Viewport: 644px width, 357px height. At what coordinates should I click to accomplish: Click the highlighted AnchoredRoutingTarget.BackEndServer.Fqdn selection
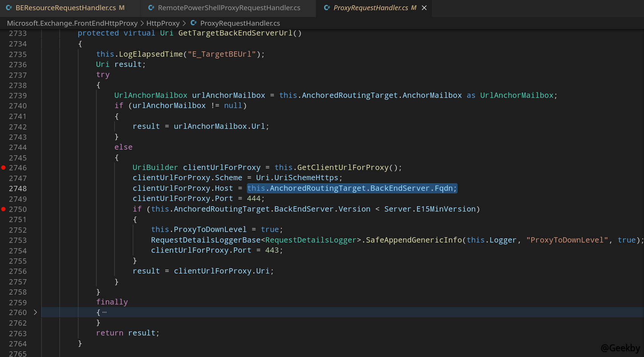tap(352, 188)
